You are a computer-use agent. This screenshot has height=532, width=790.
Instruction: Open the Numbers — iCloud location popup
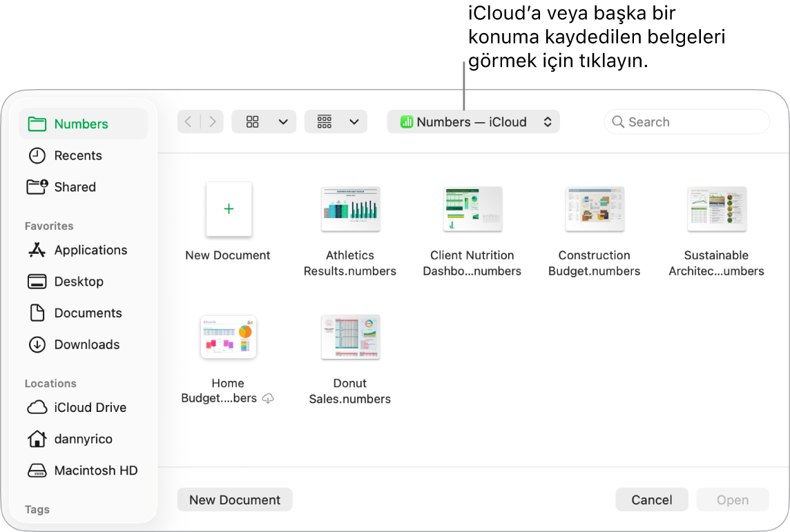[x=473, y=121]
